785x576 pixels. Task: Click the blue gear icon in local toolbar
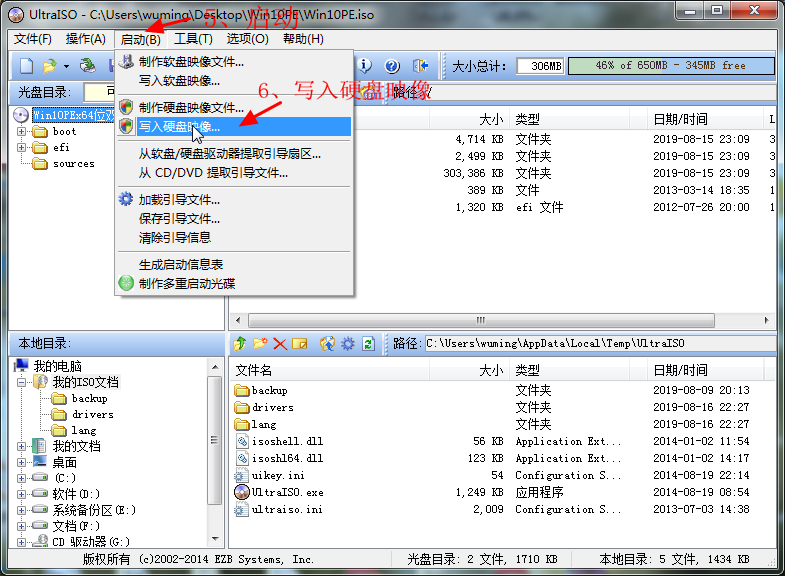[348, 344]
